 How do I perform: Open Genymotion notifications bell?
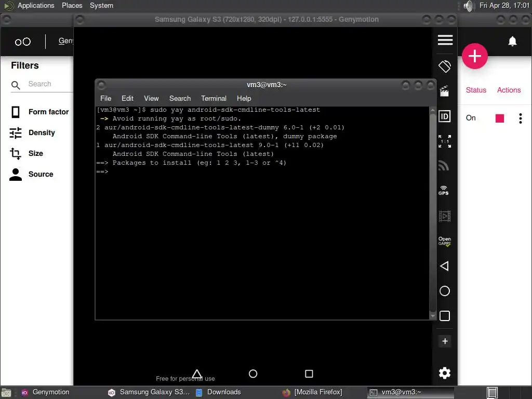(512, 41)
